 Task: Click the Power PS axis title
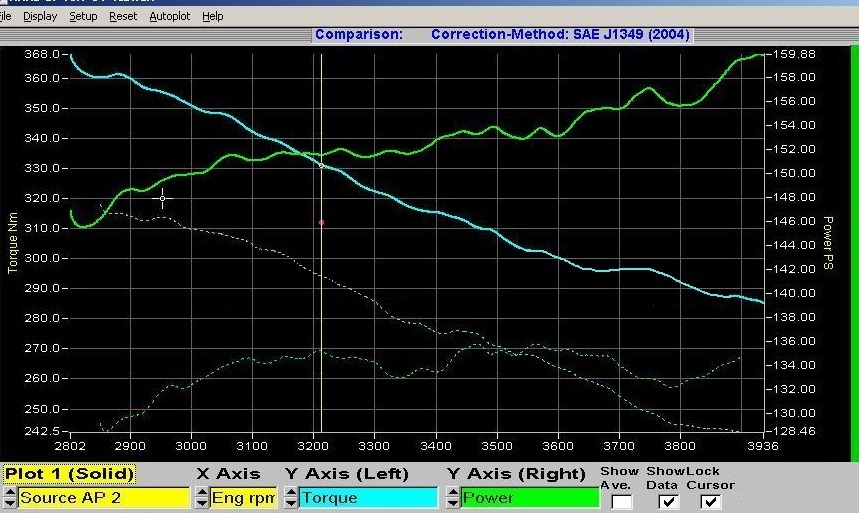pyautogui.click(x=828, y=243)
